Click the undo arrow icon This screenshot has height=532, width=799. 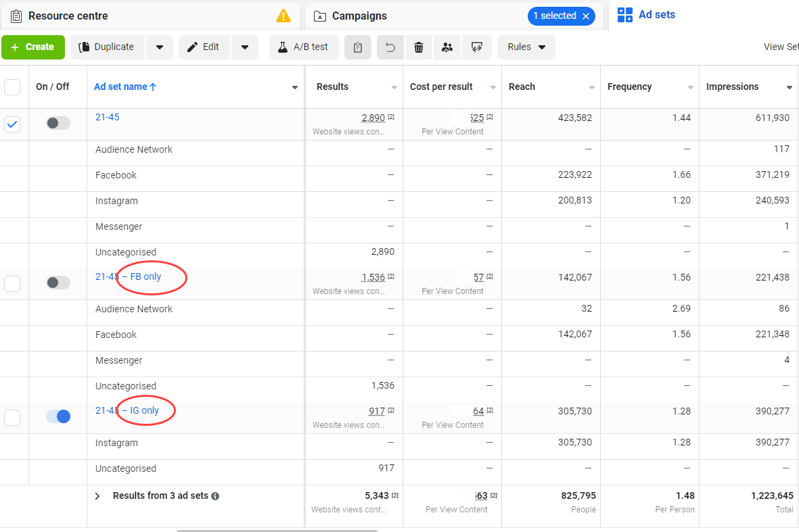(x=390, y=47)
